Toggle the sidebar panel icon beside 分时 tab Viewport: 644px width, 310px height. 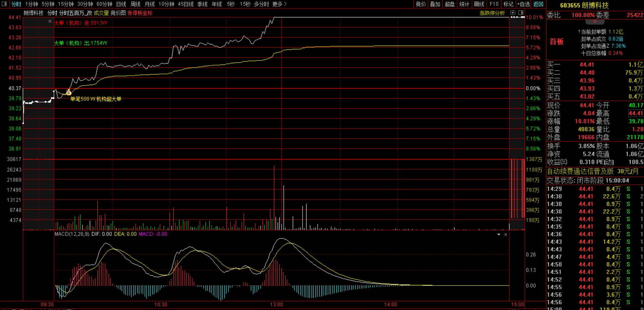(4, 4)
